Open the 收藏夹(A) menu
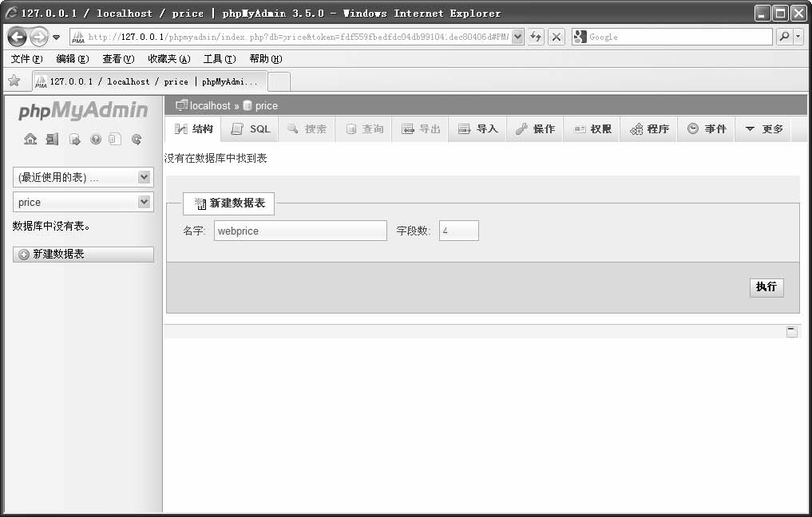 (x=168, y=59)
